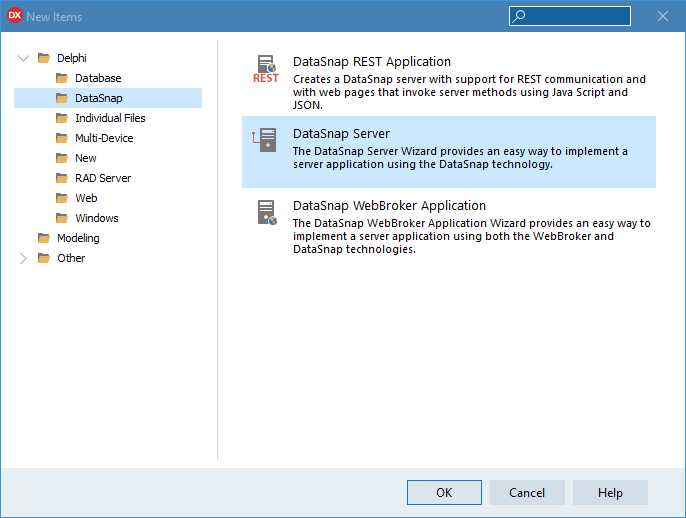Click the Web folder icon
The height and width of the screenshot is (518, 686).
tap(62, 198)
